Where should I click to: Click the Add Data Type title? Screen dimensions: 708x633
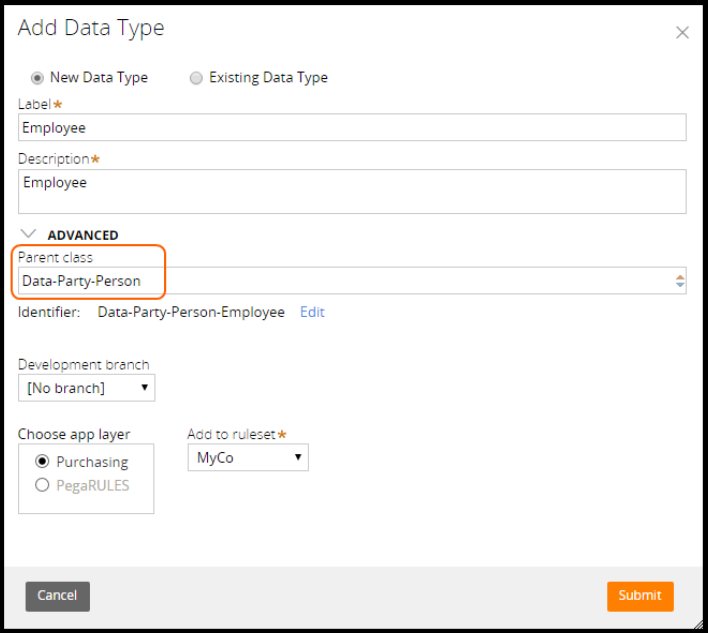[91, 28]
